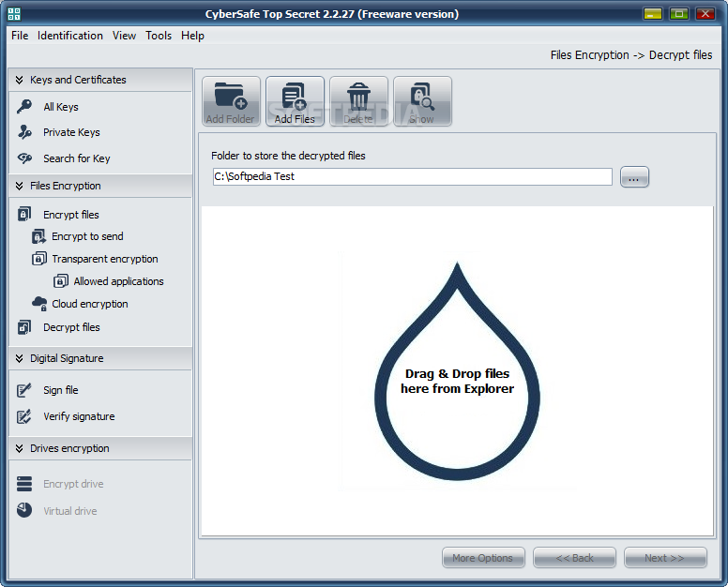Open the Search for Key icon
Image resolution: width=728 pixels, height=587 pixels.
click(24, 158)
